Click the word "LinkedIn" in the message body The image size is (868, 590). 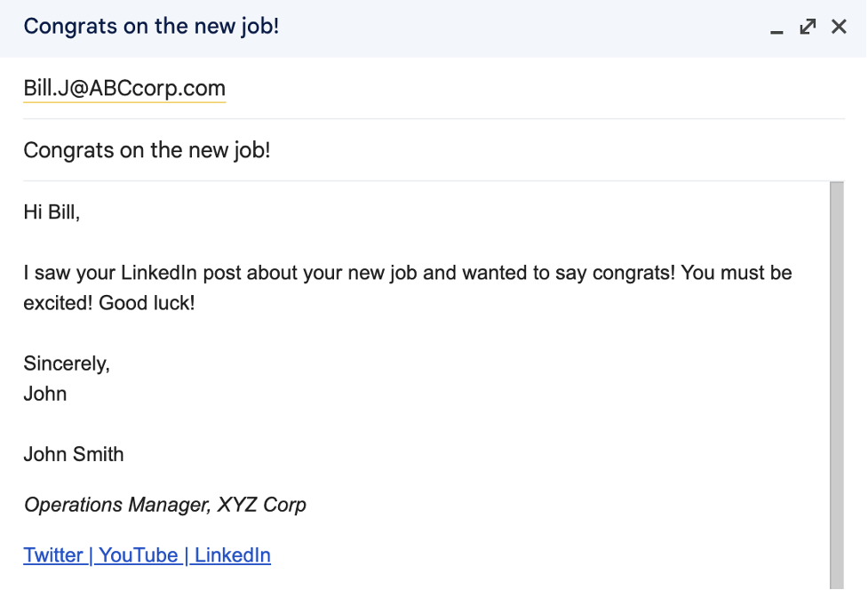159,273
